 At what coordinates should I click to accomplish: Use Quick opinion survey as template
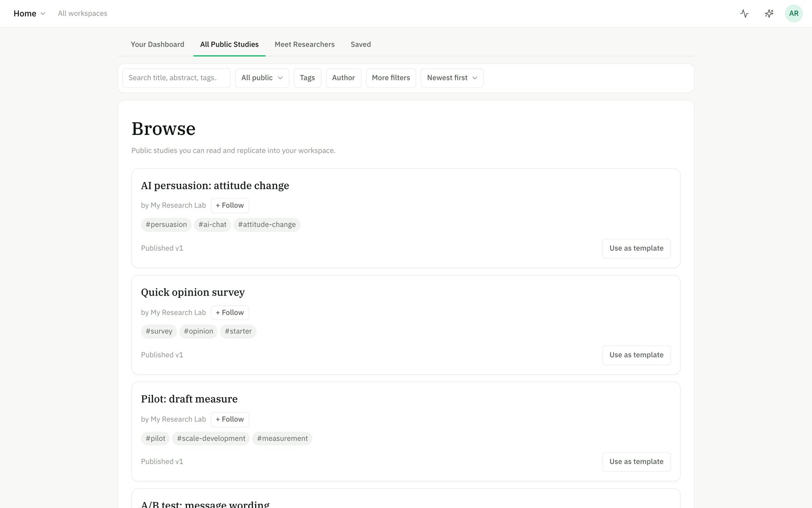(636, 355)
